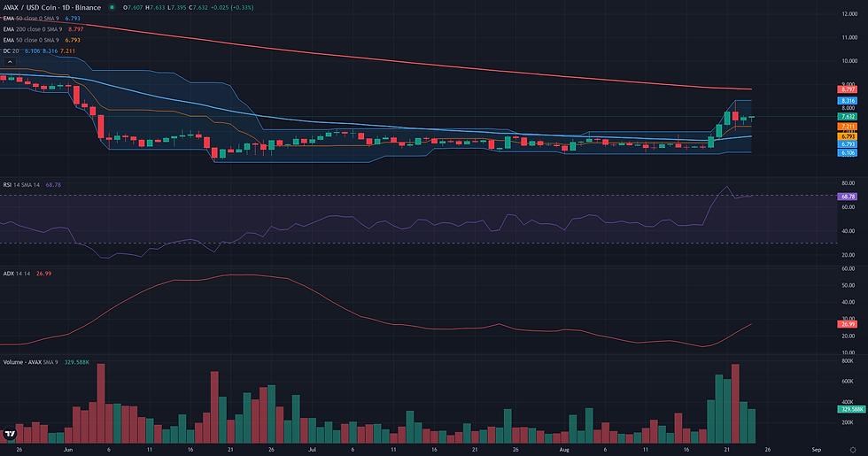The image size is (868, 456).
Task: Click the purple 68.78 RSI scale tag
Action: coord(847,197)
